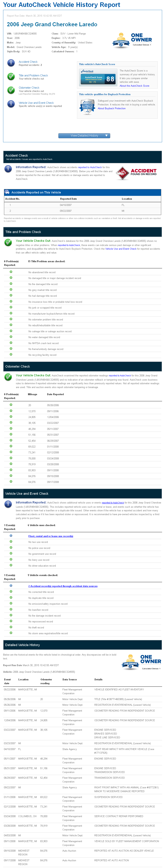The width and height of the screenshot is (165, 868).
Task: Click info icon beside Vehicle Use and Event Check link
Action: (11, 104)
